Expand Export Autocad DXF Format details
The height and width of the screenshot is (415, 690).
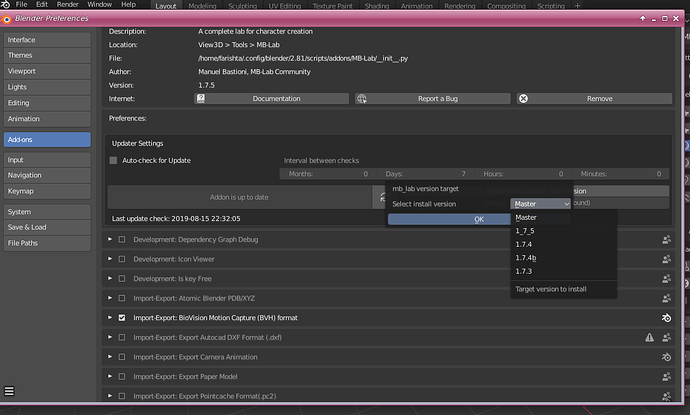click(110, 338)
